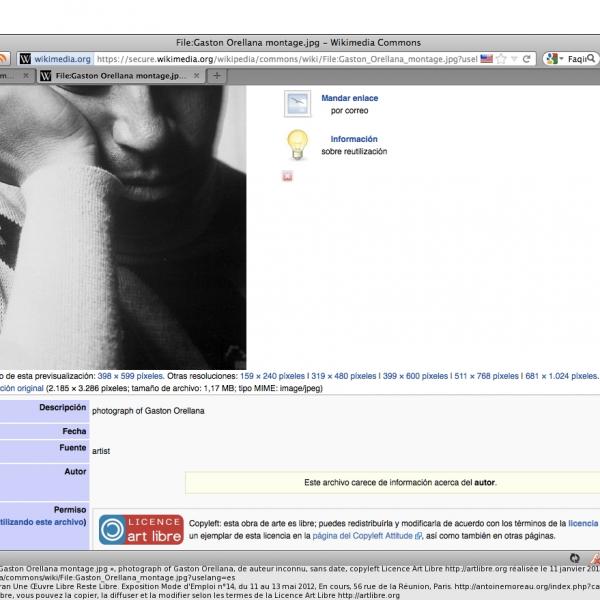
Task: Click the RSS feed icon in toolbar
Action: click(3, 59)
